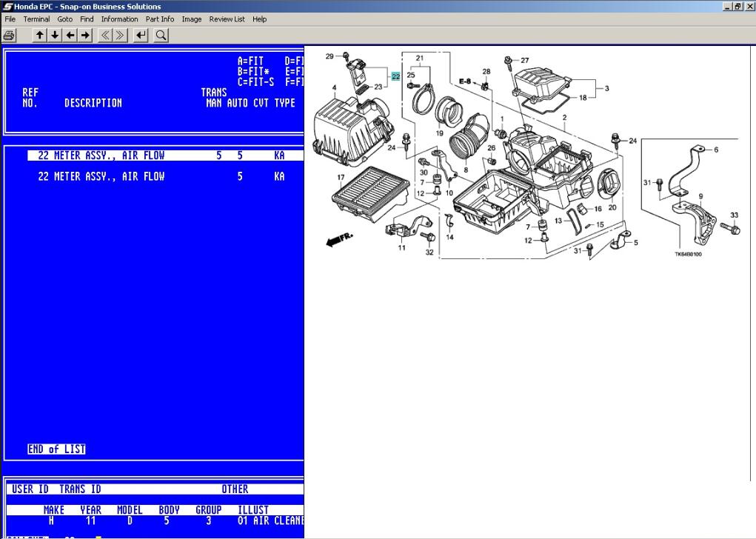The width and height of the screenshot is (756, 539).
Task: Click callout 10 in the parts diagram
Action: [449, 193]
